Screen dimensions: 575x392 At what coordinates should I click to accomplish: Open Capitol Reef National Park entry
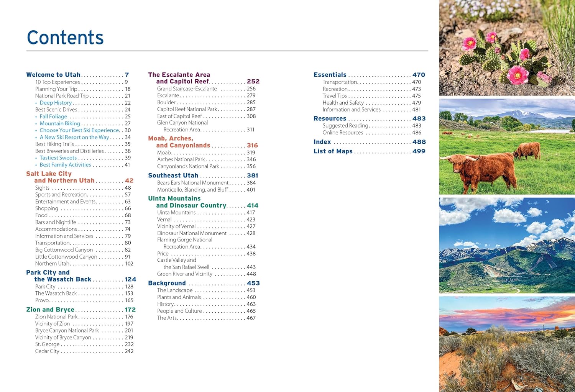187,109
